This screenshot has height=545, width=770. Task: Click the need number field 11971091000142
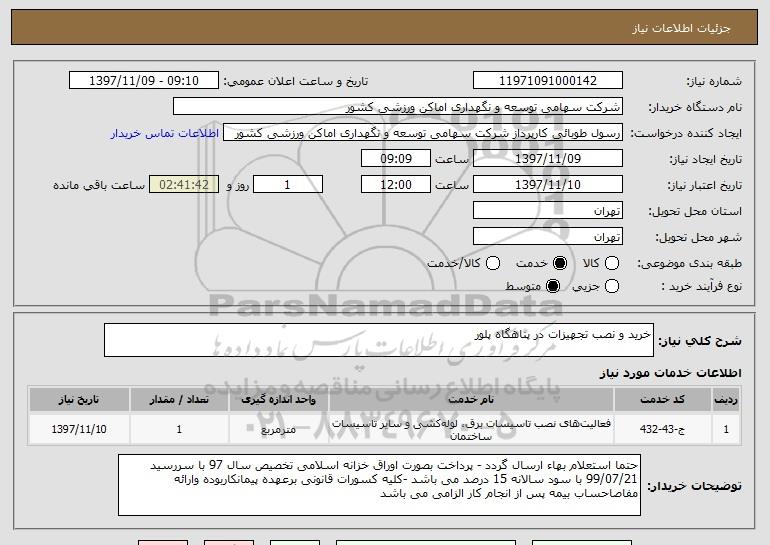click(548, 81)
